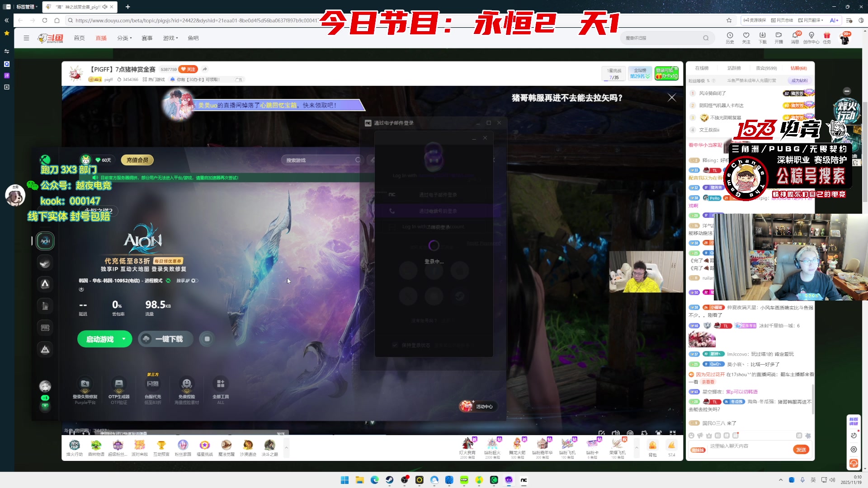The width and height of the screenshot is (868, 488).
Task: Collapse the gift bar with the chevron arrow
Action: tap(637, 448)
